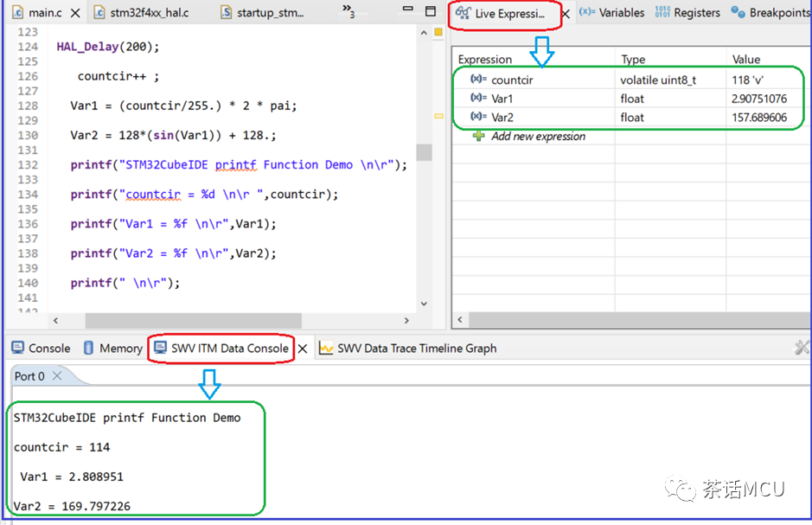Close the main.c editor tab

[x=75, y=13]
